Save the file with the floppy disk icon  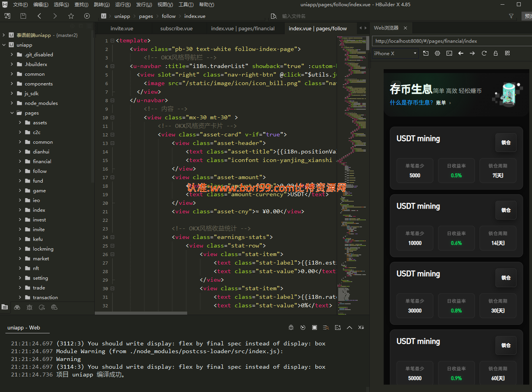(x=23, y=16)
